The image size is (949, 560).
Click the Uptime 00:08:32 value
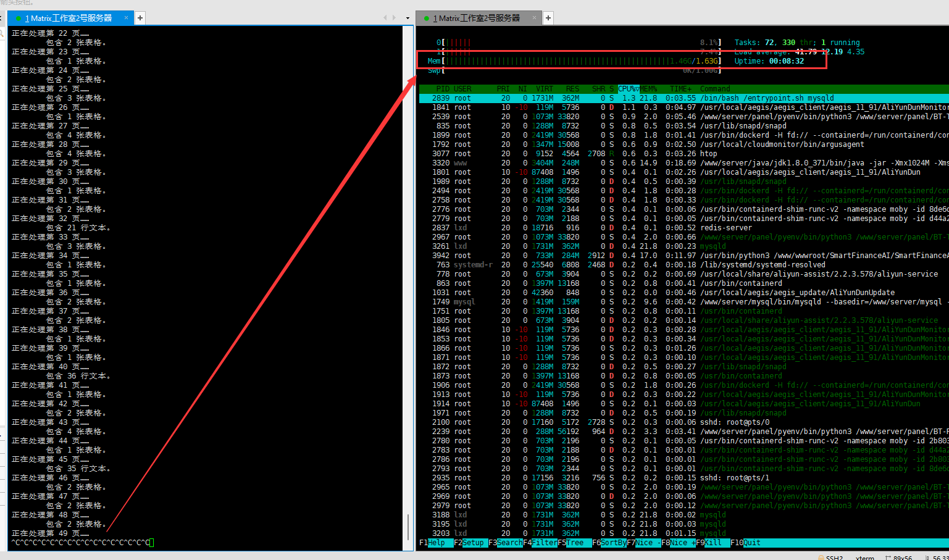click(x=786, y=61)
